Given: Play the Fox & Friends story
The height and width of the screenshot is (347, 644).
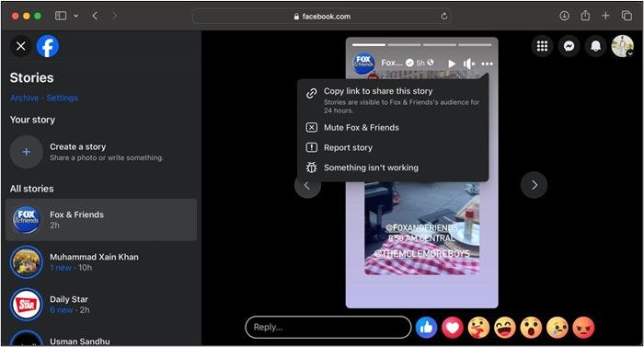Looking at the screenshot, I should click(x=452, y=64).
